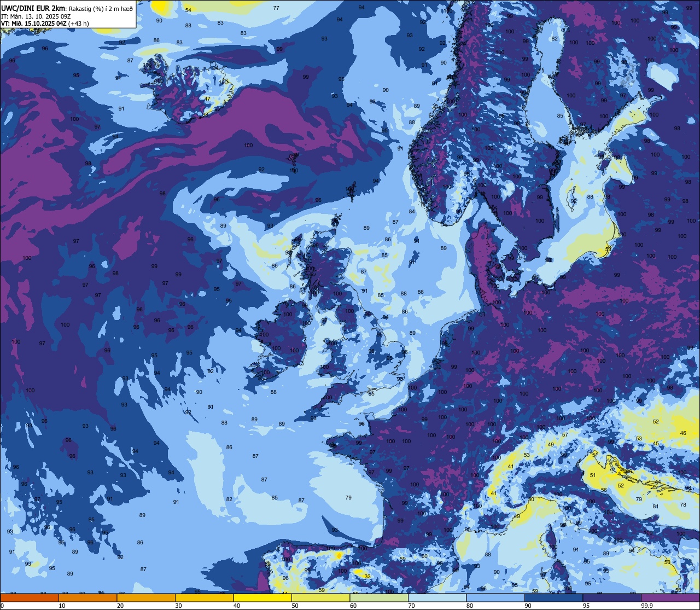The height and width of the screenshot is (610, 700).
Task: Click the 30–40 amber legend segment
Action: click(204, 597)
